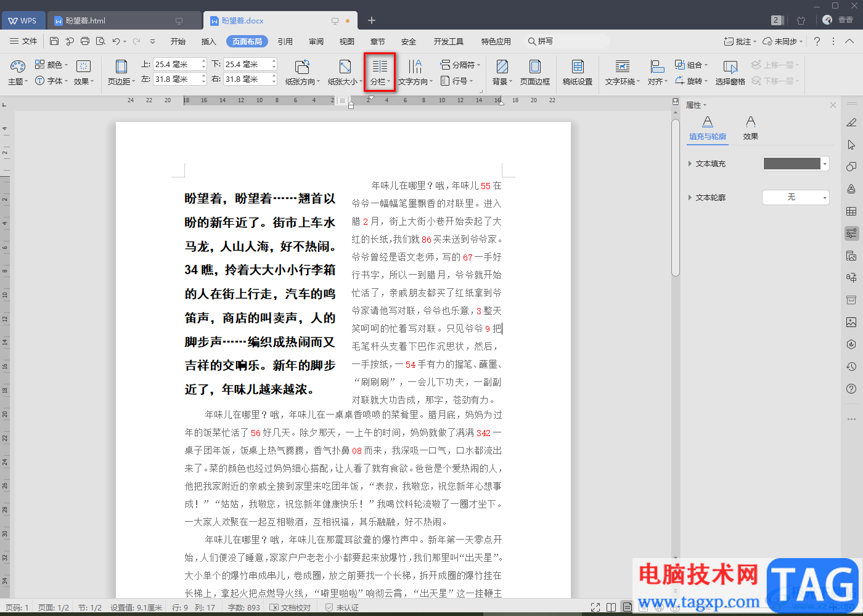The width and height of the screenshot is (863, 616).
Task: Open the 文字方向 text direction button
Action: point(415,72)
